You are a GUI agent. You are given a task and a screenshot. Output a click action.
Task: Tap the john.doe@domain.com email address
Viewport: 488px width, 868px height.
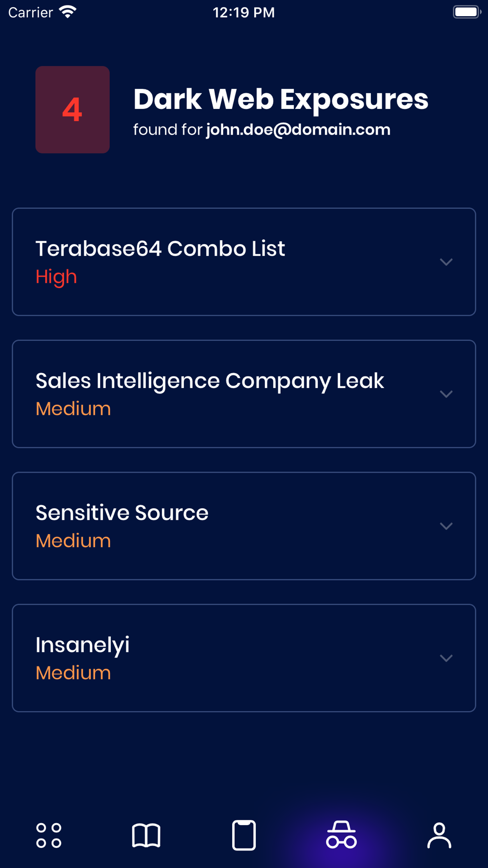click(298, 130)
